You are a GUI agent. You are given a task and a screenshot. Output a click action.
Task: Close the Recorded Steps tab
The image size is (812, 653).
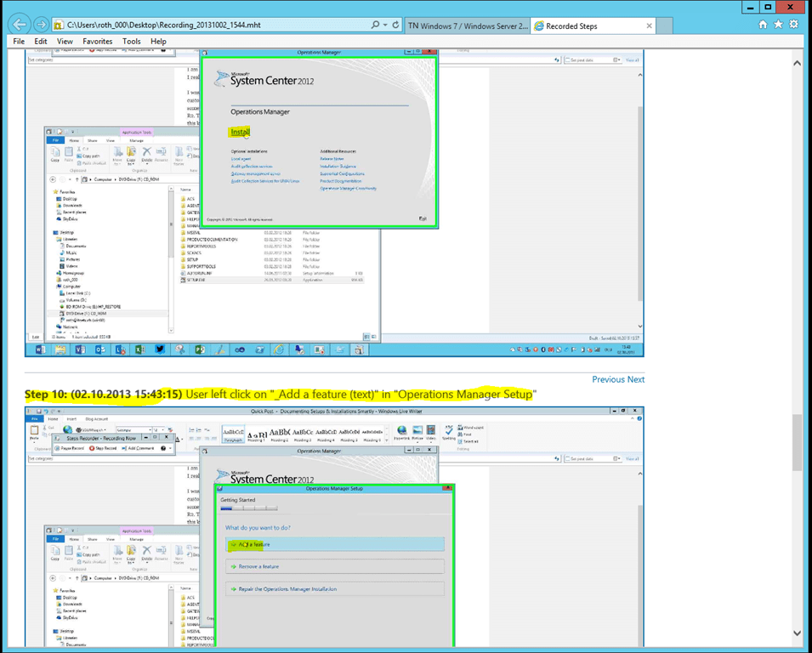(649, 26)
